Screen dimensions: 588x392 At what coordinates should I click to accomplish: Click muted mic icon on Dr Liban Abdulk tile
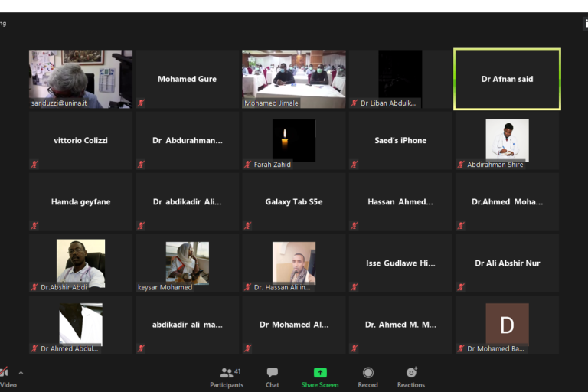[354, 103]
